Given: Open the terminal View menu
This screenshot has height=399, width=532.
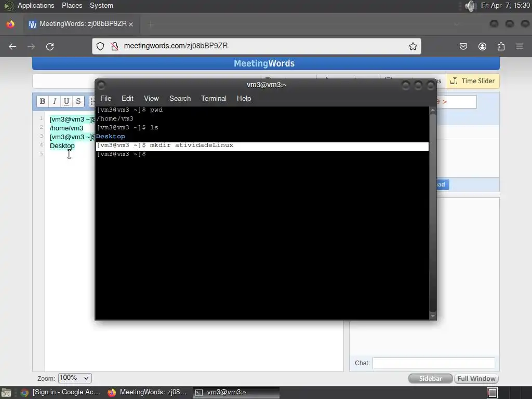Looking at the screenshot, I should pos(151,98).
